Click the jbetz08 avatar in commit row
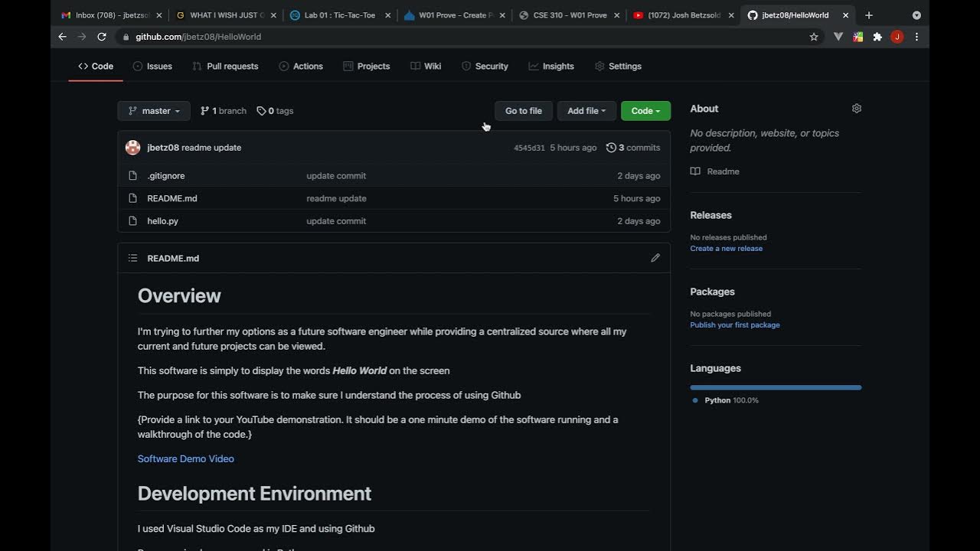Image resolution: width=980 pixels, height=551 pixels. pyautogui.click(x=133, y=148)
